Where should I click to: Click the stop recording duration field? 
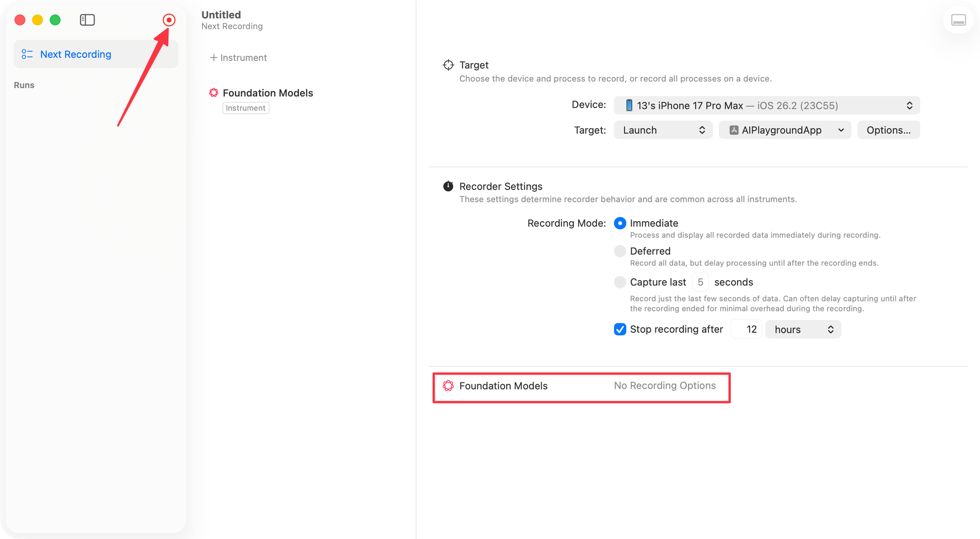tap(746, 330)
